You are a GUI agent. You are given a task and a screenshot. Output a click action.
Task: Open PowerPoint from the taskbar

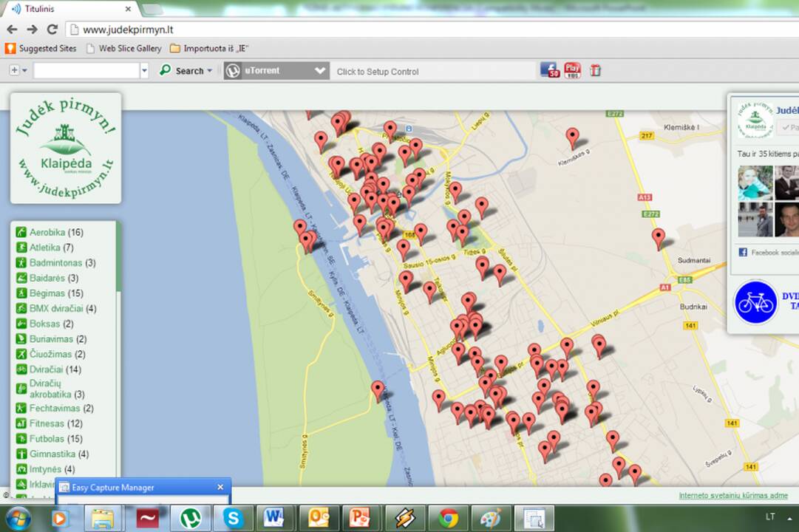[x=361, y=519]
